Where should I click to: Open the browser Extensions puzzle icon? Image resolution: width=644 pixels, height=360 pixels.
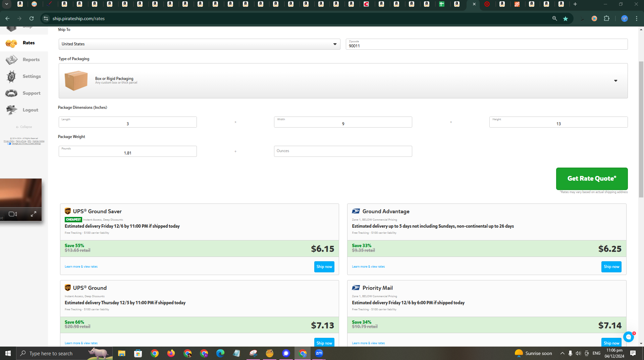606,18
